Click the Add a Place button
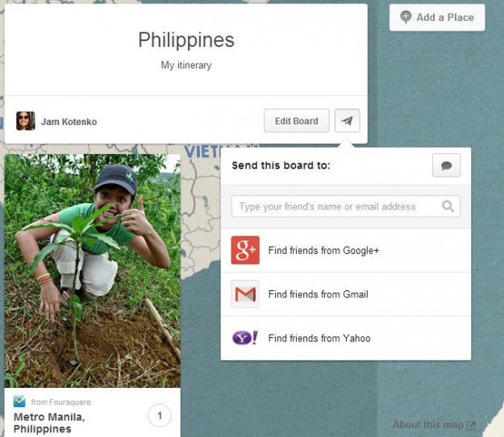504x437 pixels. point(437,18)
